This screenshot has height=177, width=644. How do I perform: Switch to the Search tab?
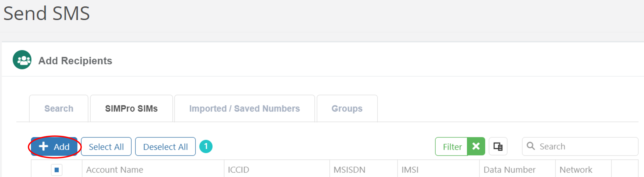59,108
